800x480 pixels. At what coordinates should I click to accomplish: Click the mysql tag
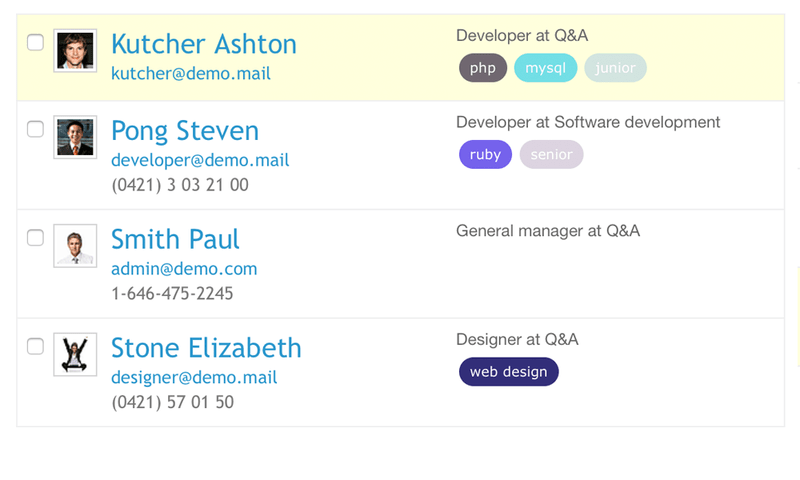pyautogui.click(x=546, y=68)
